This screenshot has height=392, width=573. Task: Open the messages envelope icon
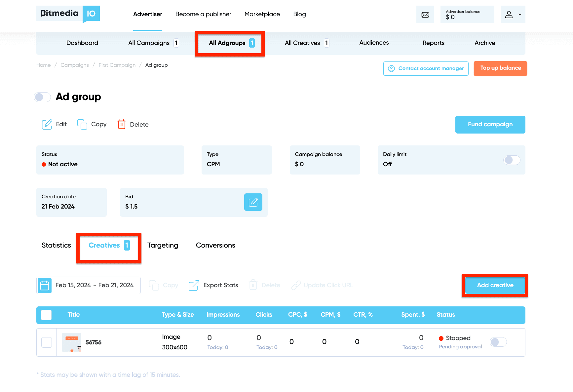pos(425,15)
